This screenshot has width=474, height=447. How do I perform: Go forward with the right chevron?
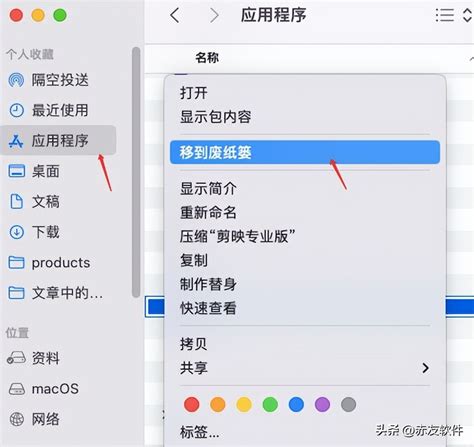[x=214, y=15]
